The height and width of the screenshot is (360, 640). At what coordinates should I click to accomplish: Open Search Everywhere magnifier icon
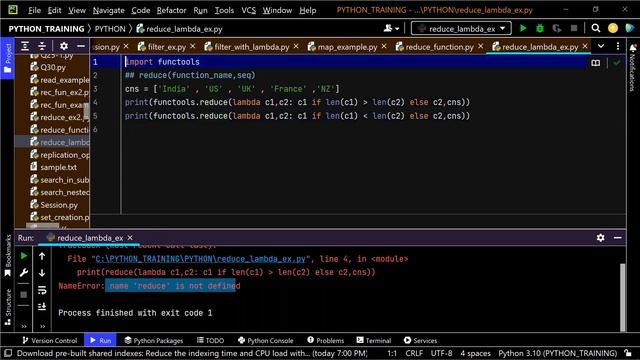[596, 28]
